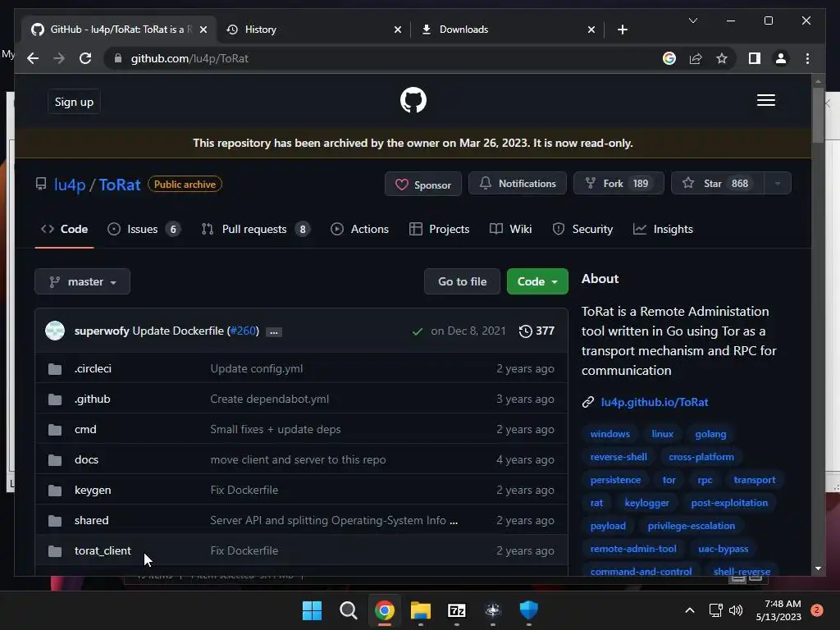Open the keygen folder
This screenshot has width=840, height=630.
click(x=93, y=491)
